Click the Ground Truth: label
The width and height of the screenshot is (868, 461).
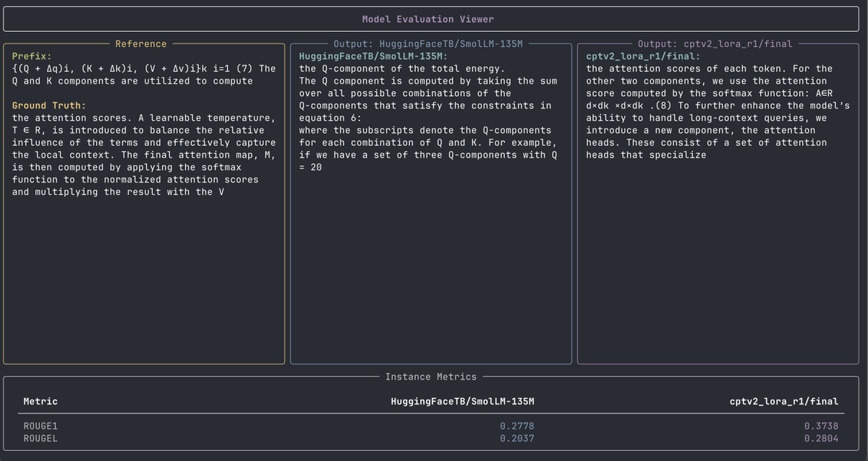(x=49, y=105)
